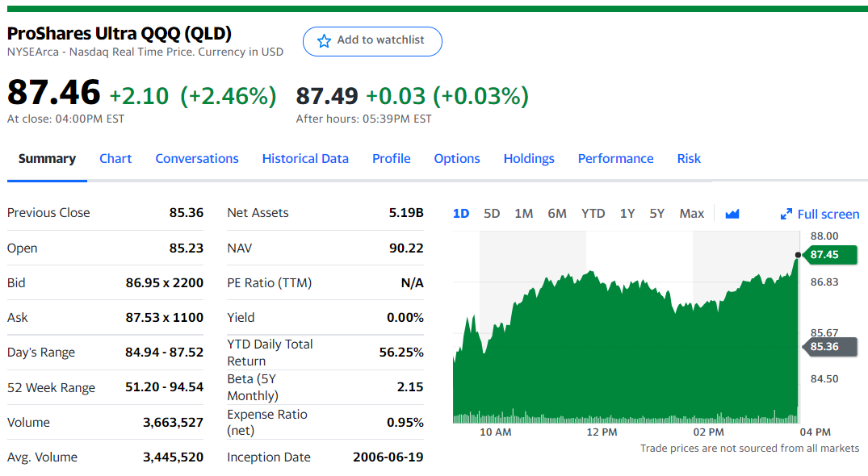The height and width of the screenshot is (476, 868).
Task: Click the Trade prices not sourced disclaimer
Action: [750, 449]
